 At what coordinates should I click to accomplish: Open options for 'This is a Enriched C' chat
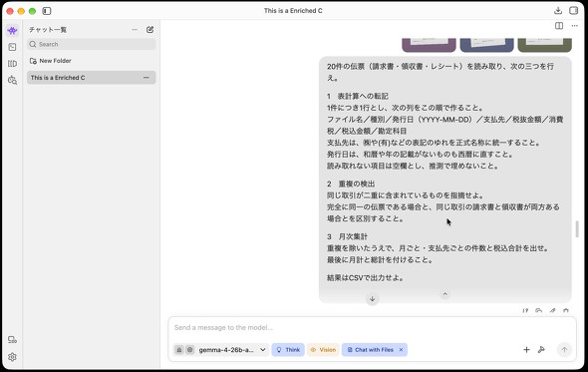point(146,78)
